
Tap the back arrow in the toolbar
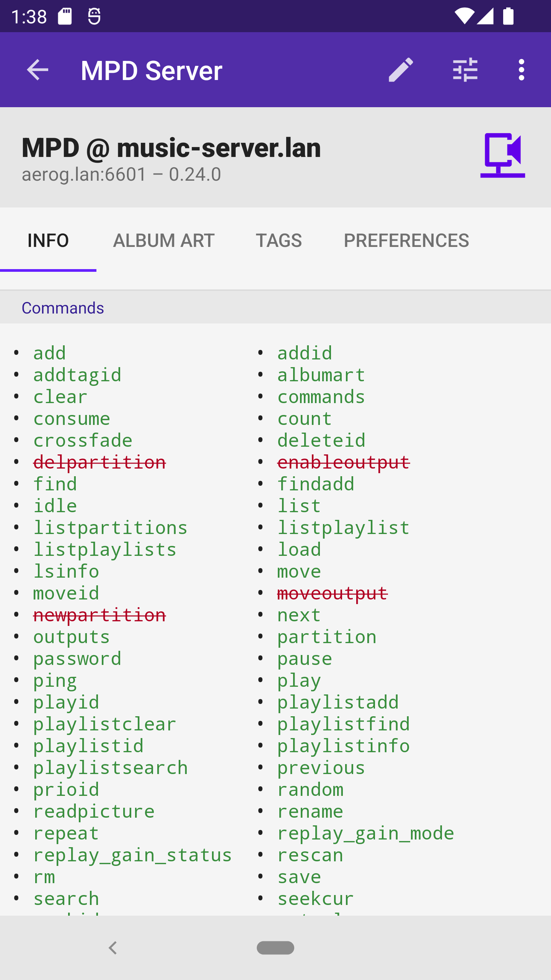[x=37, y=70]
